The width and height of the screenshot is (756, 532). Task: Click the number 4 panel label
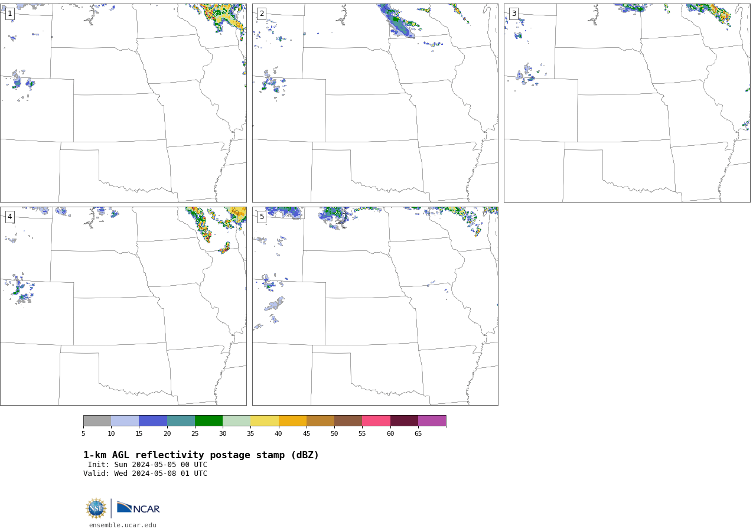(9, 217)
